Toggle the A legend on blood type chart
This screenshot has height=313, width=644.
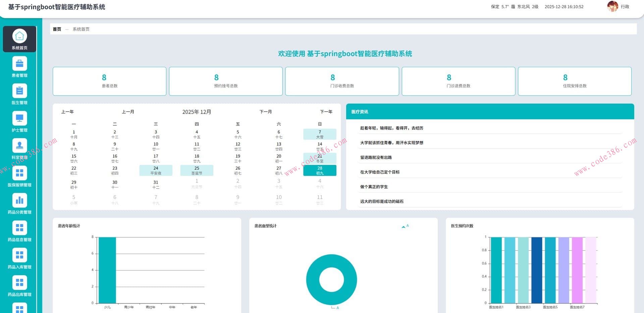tap(405, 226)
